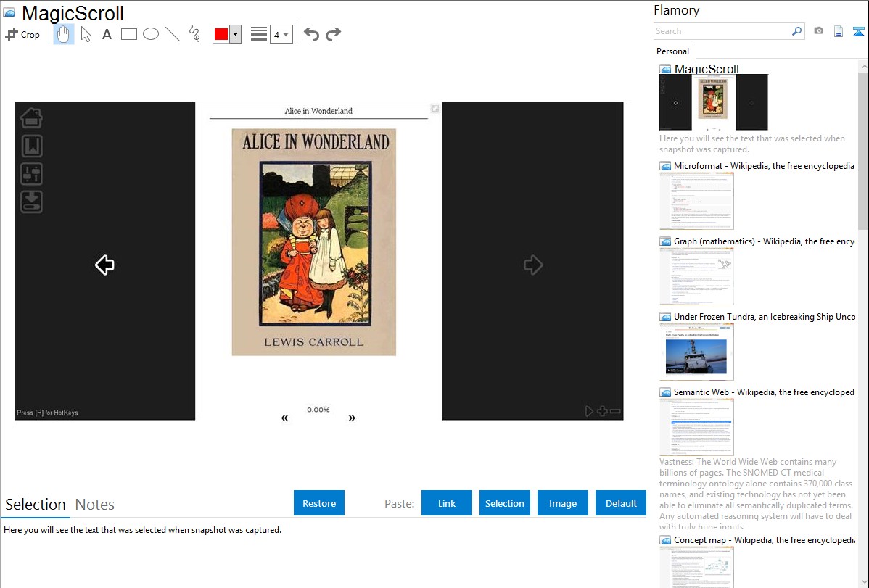Open Graph (mathematics) Wikipedia snapshot title
This screenshot has height=588, width=869.
pos(765,241)
